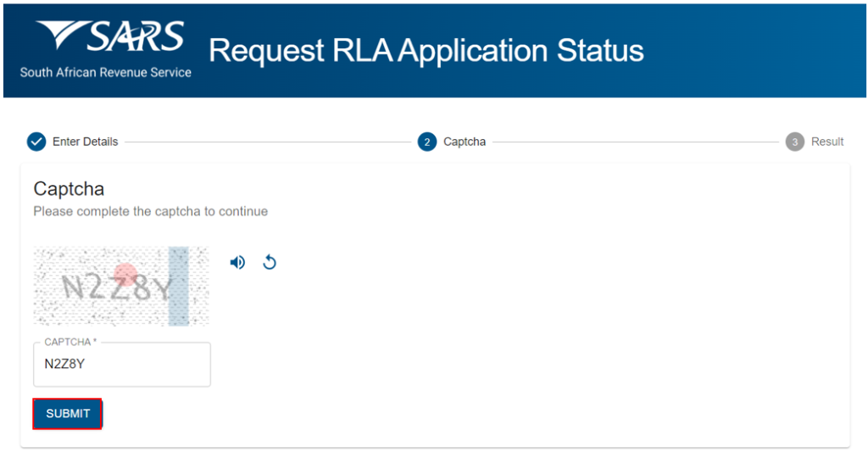Go back to Enter Details step
Viewport: 868px width, 458px height.
pyautogui.click(x=85, y=142)
